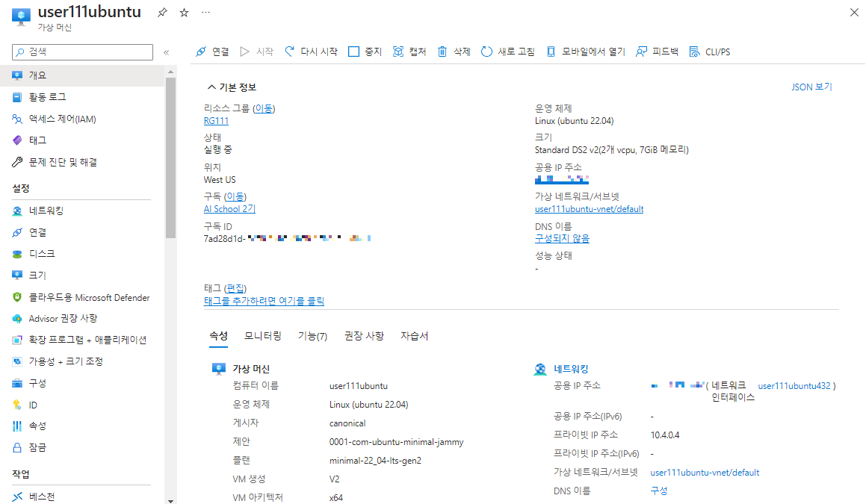Screen dimensions: 866x504
Task: Open the blurred 공용 IP 주소 link
Action: 562,179
